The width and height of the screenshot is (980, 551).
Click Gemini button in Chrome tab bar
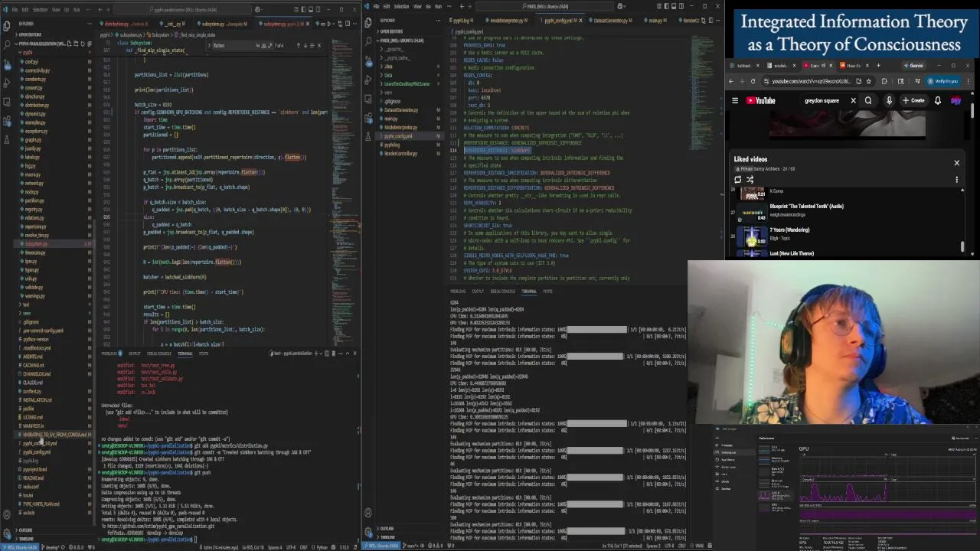pyautogui.click(x=914, y=66)
